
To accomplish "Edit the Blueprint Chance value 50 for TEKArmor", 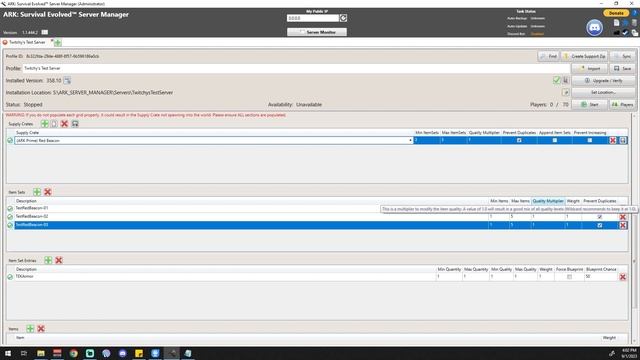I will click(601, 277).
